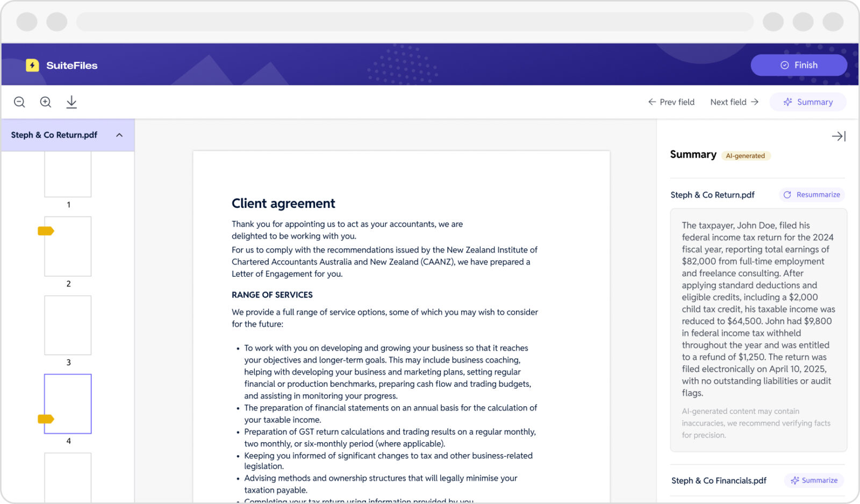Select page 3 thumbnail
Viewport: 860px width, 504px height.
point(68,325)
